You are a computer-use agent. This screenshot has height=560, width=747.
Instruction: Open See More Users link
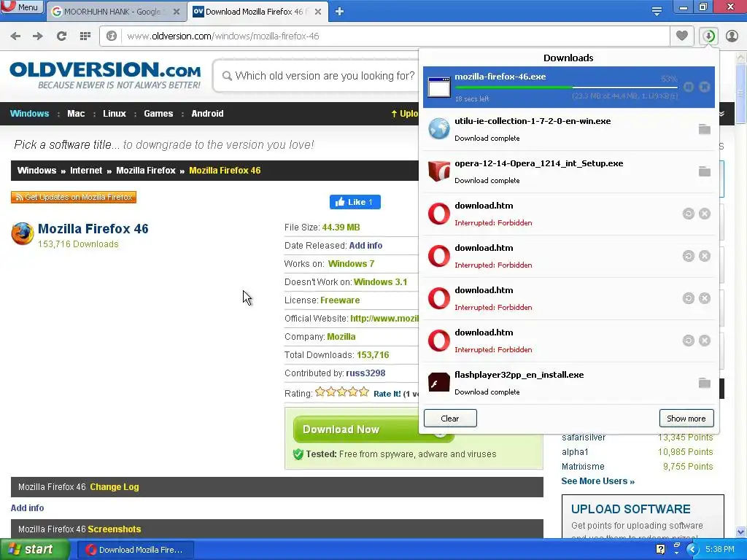pyautogui.click(x=598, y=481)
